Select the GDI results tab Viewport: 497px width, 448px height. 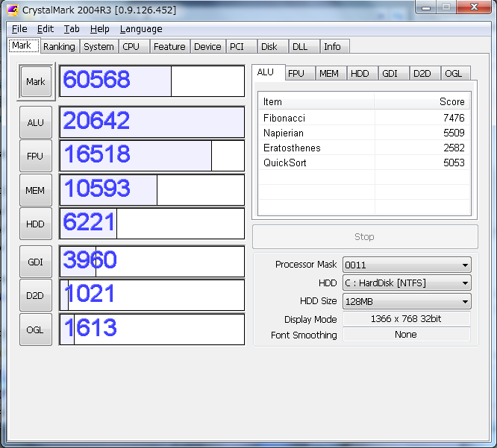point(393,74)
